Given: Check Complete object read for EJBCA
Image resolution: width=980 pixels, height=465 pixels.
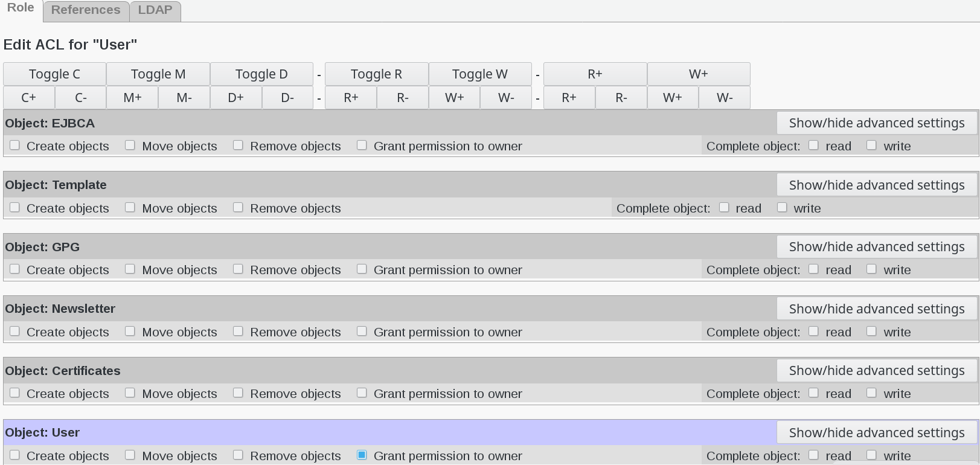Looking at the screenshot, I should point(813,146).
